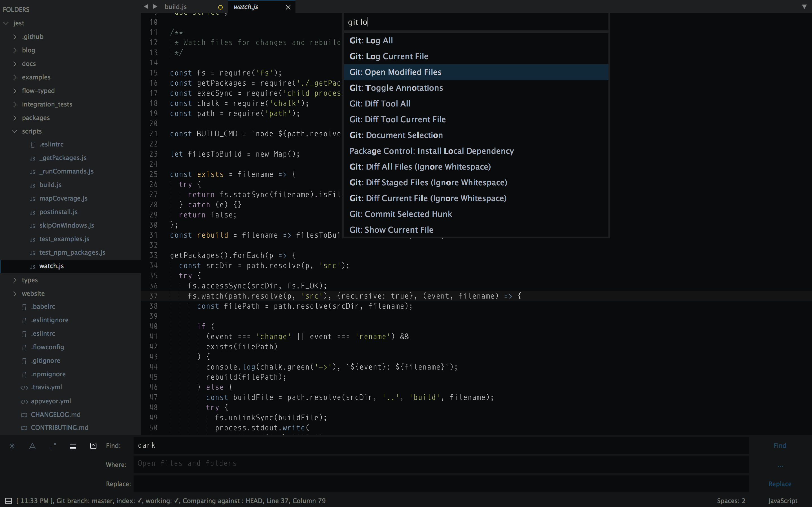Expand the packages folder
The image size is (812, 507).
tap(14, 118)
